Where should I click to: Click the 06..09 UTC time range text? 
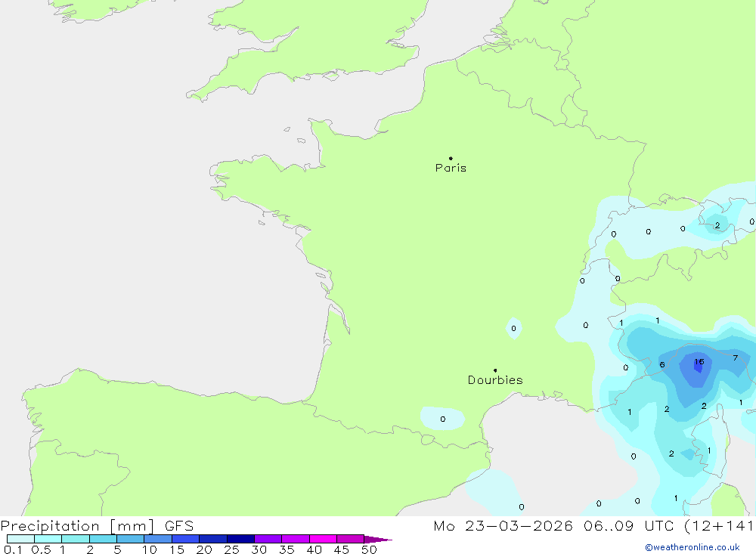click(628, 526)
